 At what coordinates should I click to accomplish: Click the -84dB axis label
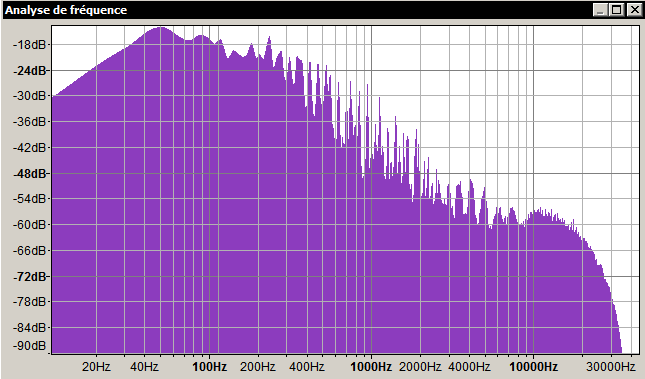click(30, 328)
